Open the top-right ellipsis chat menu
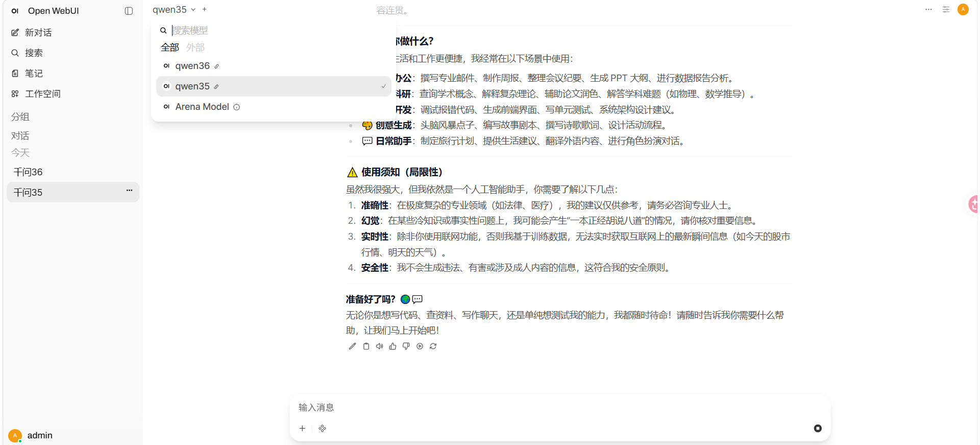 pos(928,10)
